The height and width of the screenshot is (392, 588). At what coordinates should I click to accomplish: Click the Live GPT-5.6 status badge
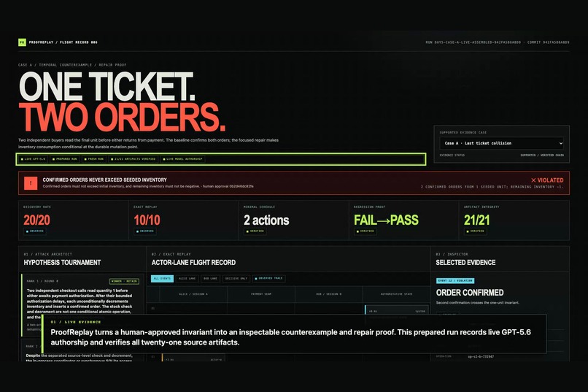[33, 159]
